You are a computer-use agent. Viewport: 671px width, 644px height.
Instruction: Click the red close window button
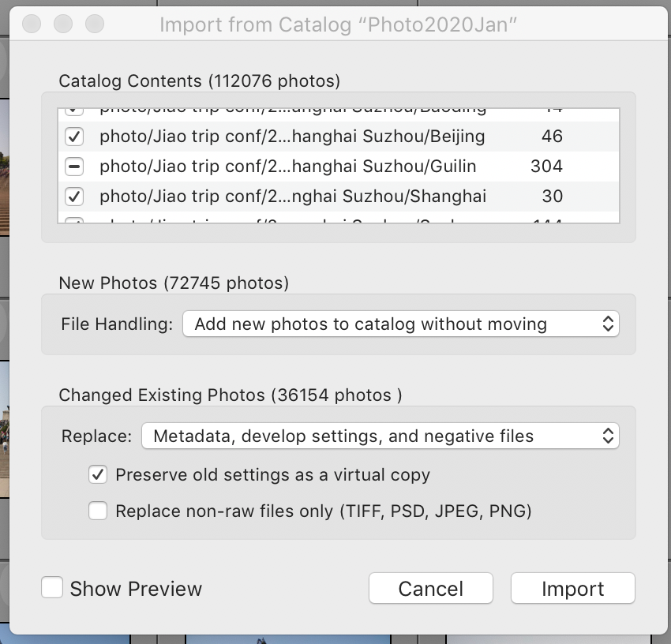point(32,24)
